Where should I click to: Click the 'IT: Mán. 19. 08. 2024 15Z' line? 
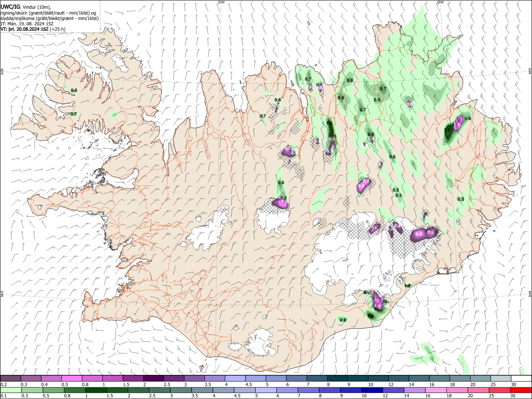pos(27,24)
